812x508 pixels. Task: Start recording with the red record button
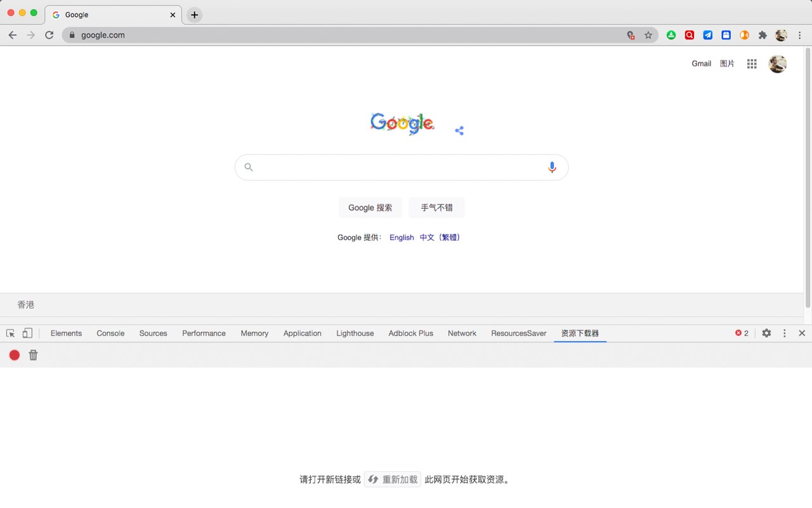coord(15,355)
